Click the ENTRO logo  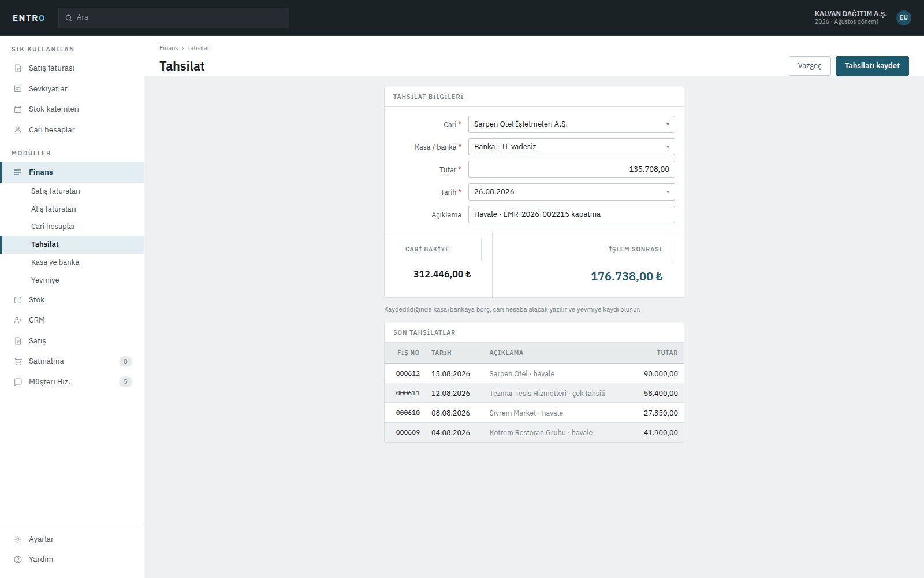(29, 18)
